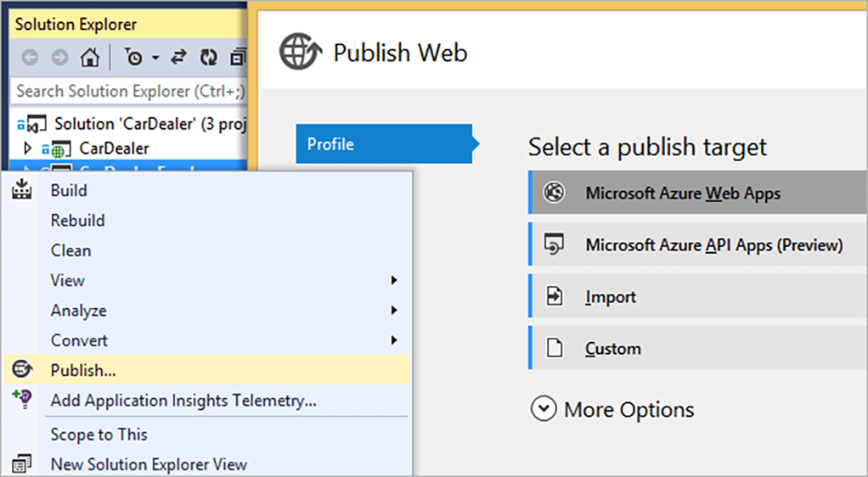Select Build from the context menu
Viewport: 868px width, 477px height.
click(69, 191)
